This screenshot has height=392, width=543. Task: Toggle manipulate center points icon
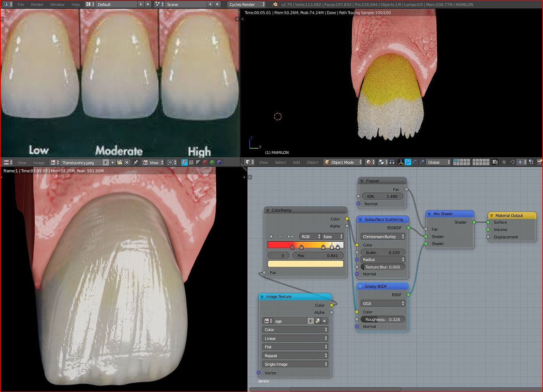(392, 162)
